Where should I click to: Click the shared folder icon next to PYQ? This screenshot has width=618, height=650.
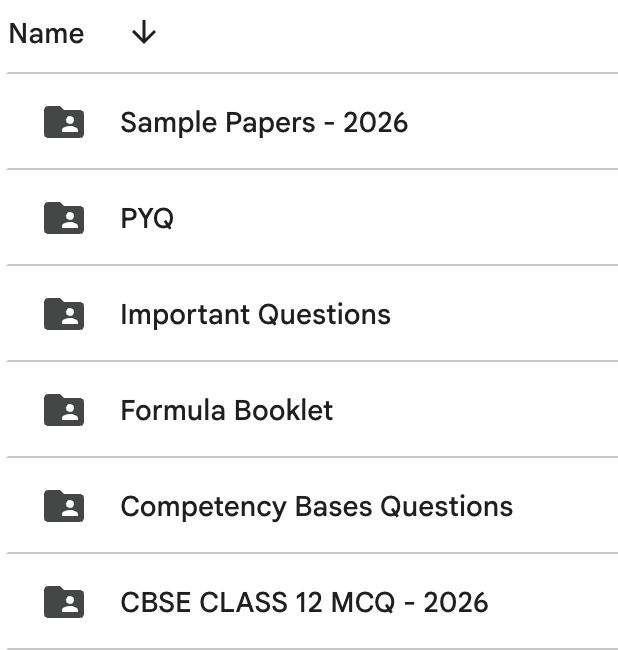click(x=64, y=218)
